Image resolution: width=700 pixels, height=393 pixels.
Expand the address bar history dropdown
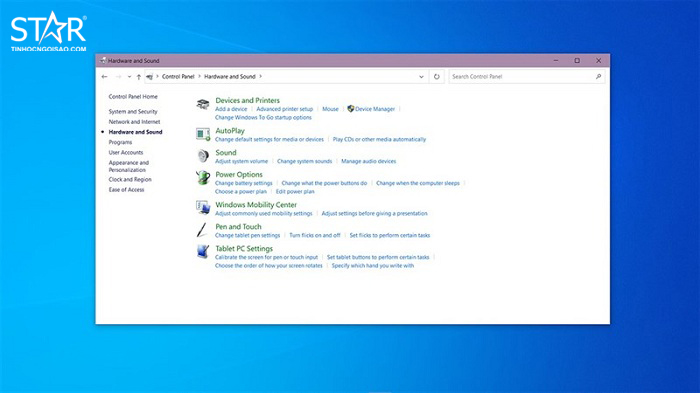point(421,77)
